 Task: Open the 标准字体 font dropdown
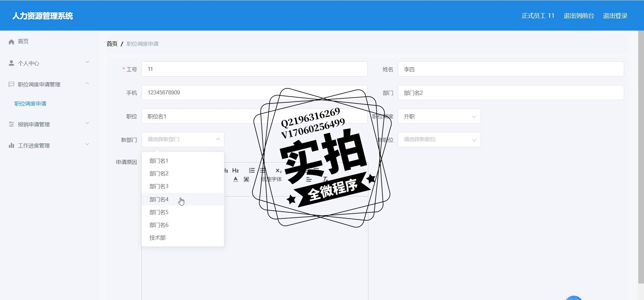[x=271, y=179]
